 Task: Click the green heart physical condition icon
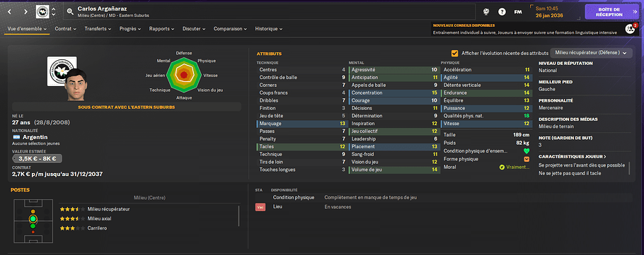(x=527, y=151)
